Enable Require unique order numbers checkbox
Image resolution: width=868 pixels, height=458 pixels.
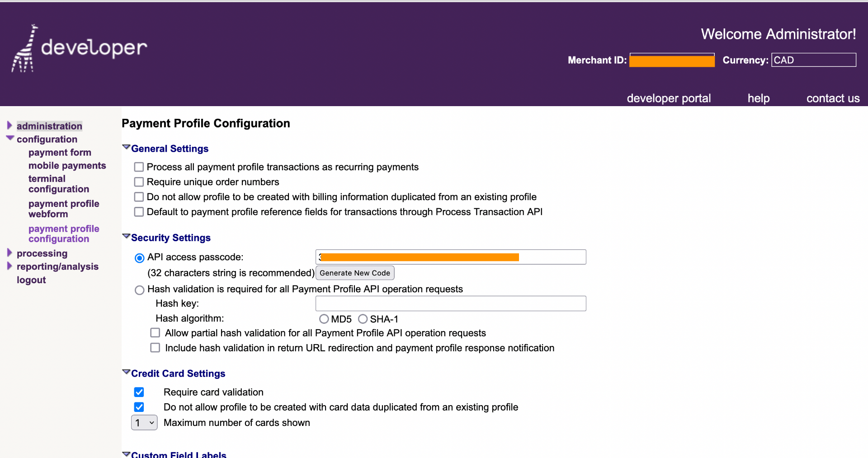click(x=139, y=182)
